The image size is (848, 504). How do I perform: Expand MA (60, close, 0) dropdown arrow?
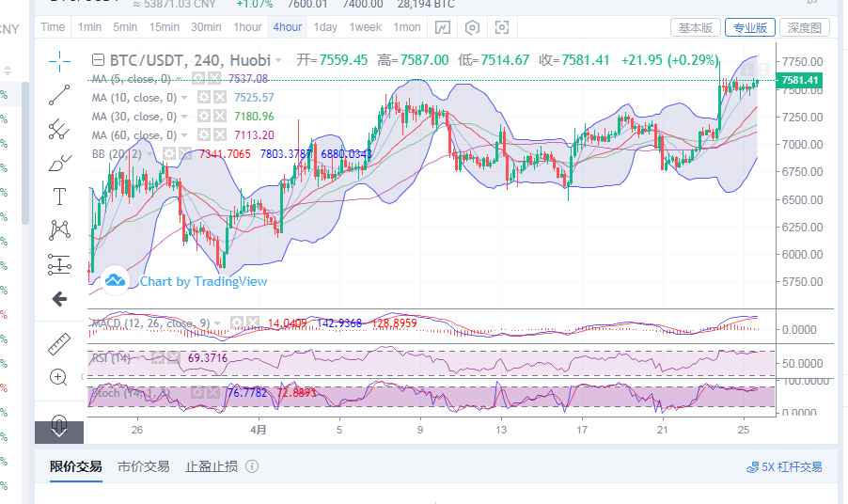point(184,135)
